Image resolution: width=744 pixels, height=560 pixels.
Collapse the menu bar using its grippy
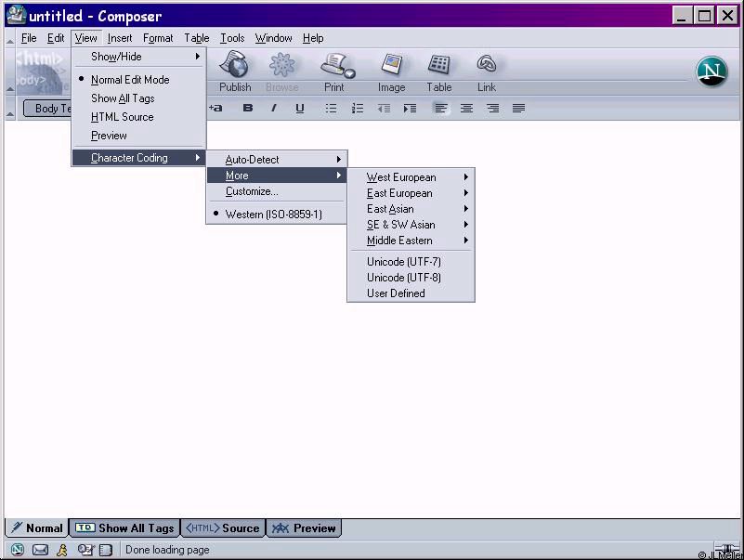coord(10,38)
